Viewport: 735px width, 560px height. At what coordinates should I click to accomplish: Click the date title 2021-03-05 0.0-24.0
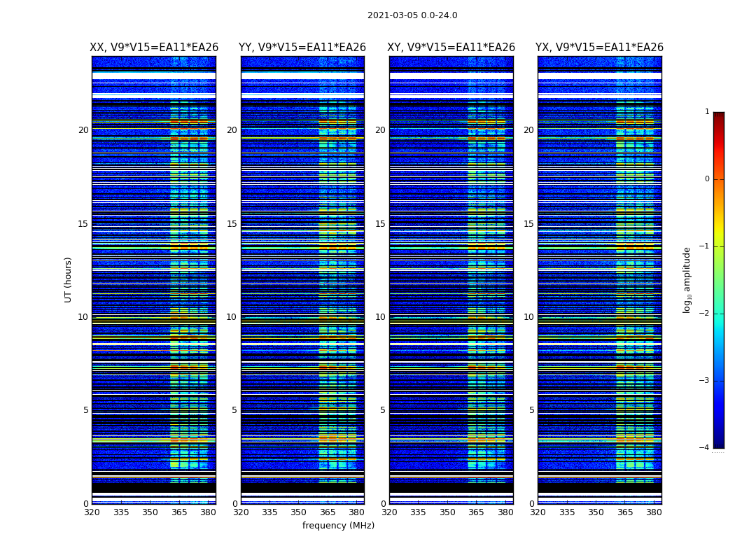[x=412, y=15]
